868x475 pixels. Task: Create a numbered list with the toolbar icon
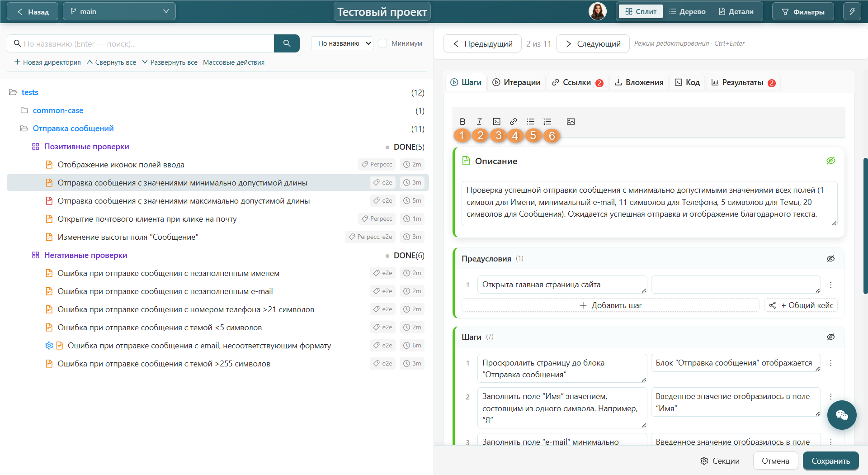pyautogui.click(x=547, y=122)
